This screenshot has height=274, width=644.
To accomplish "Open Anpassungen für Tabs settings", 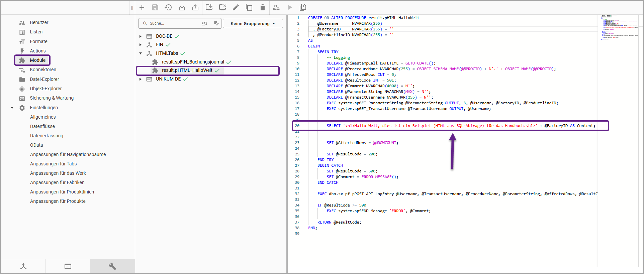I will click(x=53, y=164).
